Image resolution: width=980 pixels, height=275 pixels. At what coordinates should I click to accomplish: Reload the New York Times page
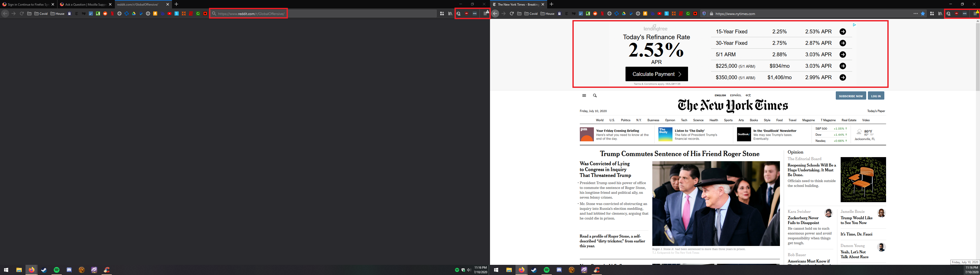click(x=512, y=14)
